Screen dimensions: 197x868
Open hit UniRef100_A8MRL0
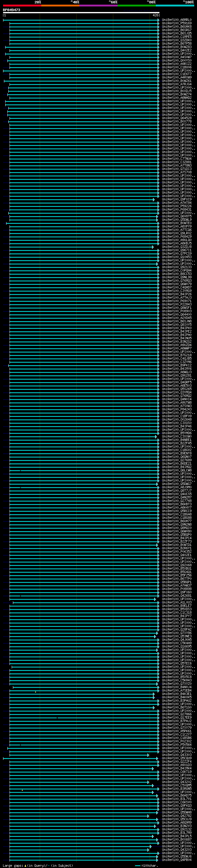coord(176,20)
